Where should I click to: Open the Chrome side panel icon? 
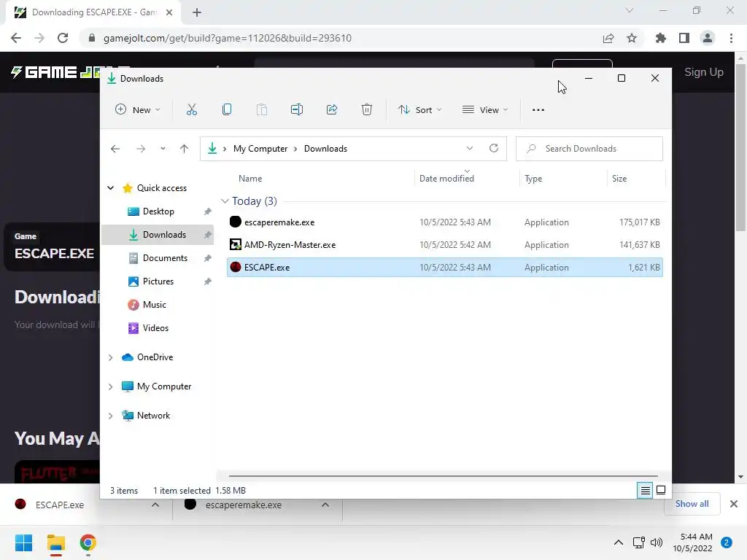click(x=684, y=38)
